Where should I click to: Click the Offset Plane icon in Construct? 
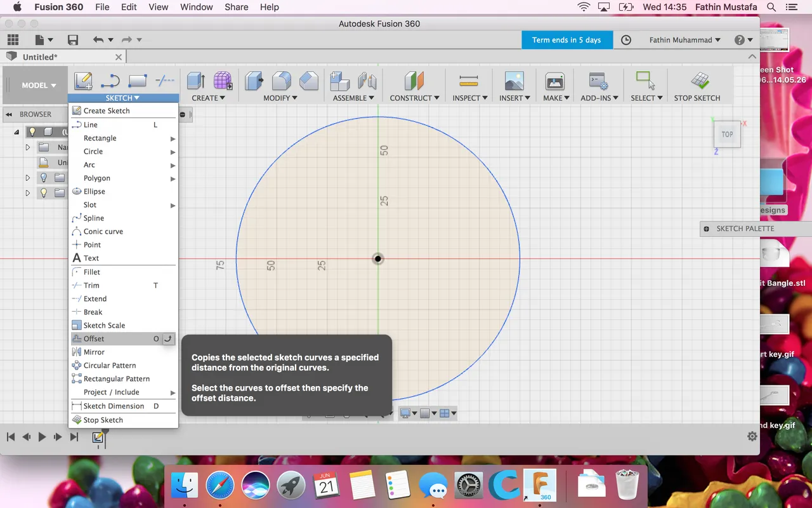(414, 81)
